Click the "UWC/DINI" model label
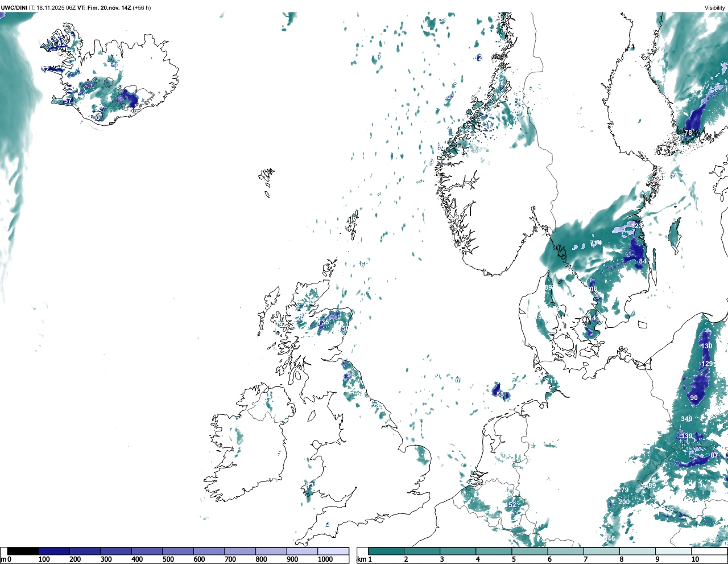728x564 pixels. (x=14, y=8)
